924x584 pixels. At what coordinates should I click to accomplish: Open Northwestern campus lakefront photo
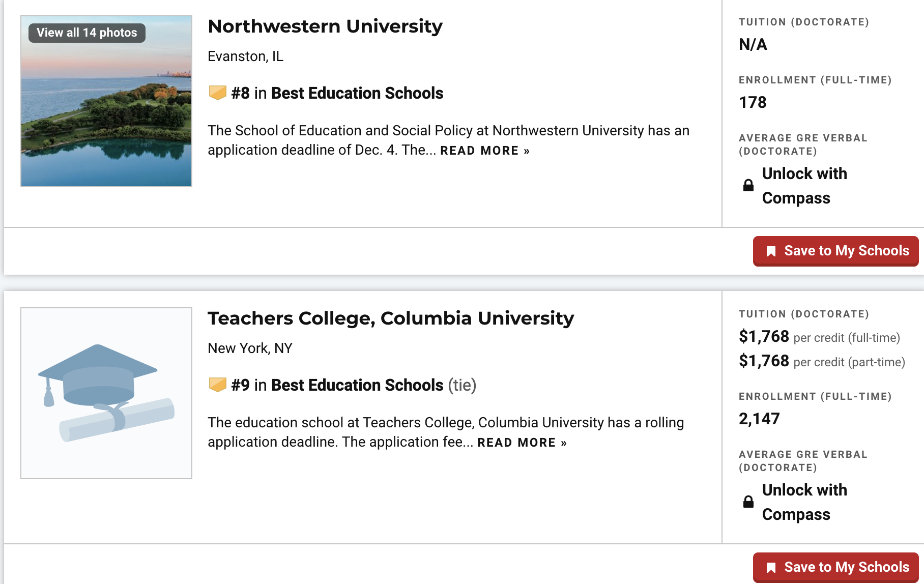pos(106,101)
